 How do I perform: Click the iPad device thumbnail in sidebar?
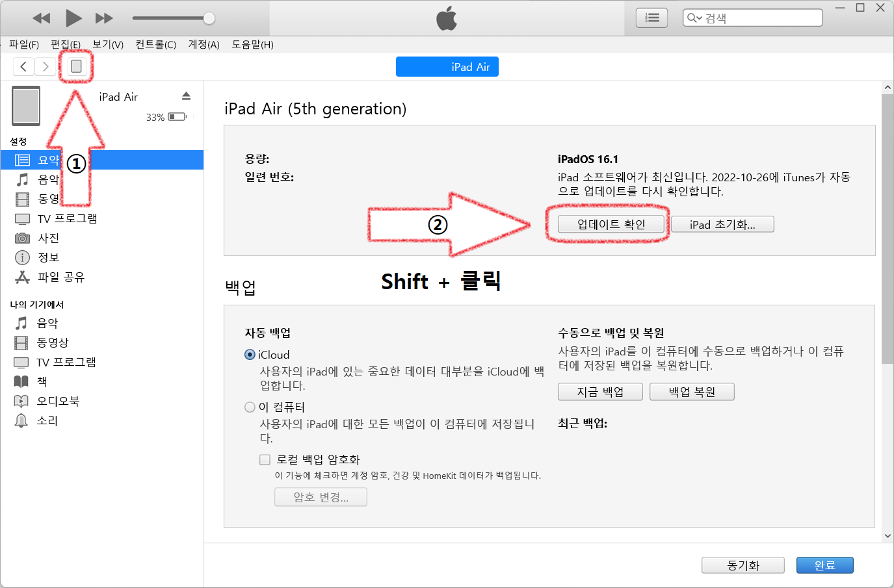click(26, 106)
